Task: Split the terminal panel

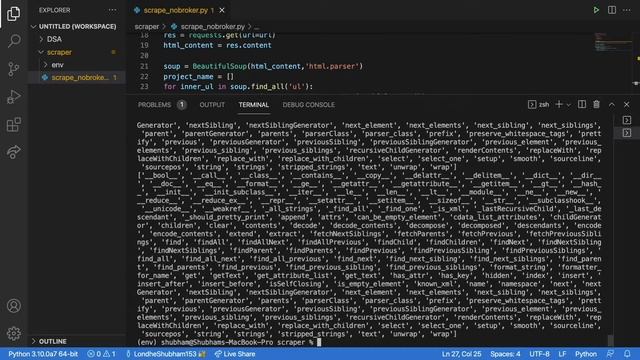Action: [x=582, y=104]
